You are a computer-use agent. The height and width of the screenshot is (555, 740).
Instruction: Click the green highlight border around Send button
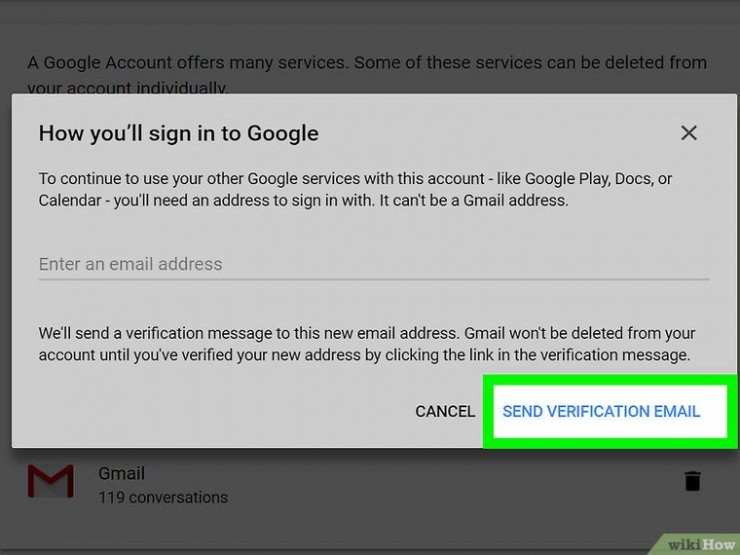coord(488,411)
